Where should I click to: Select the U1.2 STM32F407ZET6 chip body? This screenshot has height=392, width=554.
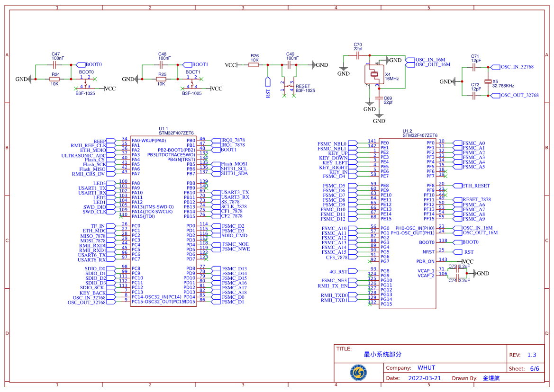(408, 223)
